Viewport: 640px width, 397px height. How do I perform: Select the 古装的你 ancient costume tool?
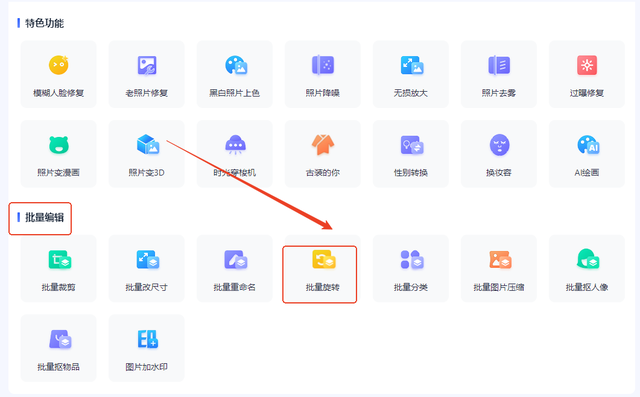pos(323,154)
